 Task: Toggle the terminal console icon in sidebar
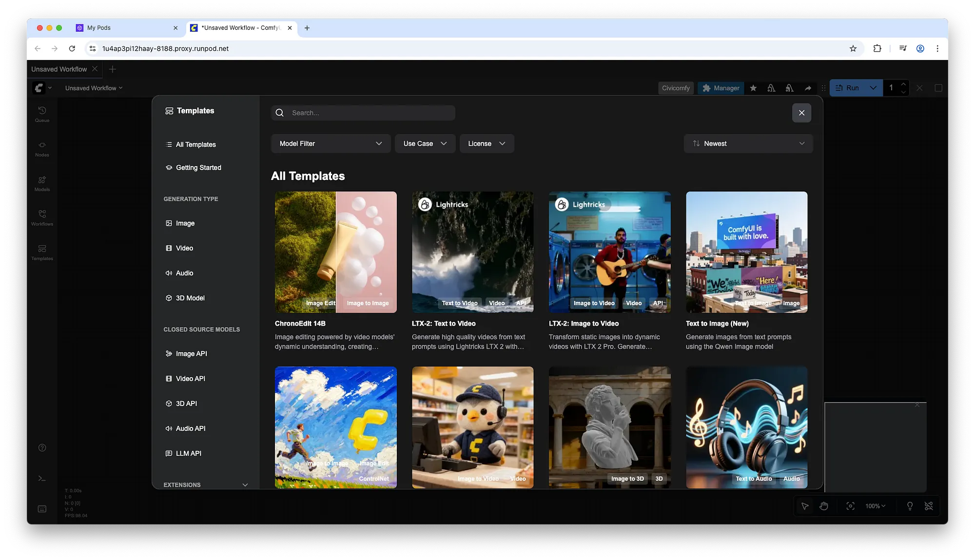tap(42, 479)
